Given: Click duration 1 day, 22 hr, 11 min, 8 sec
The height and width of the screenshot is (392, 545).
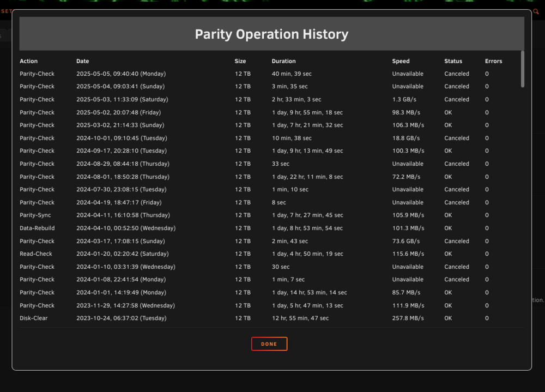Looking at the screenshot, I should pos(307,177).
